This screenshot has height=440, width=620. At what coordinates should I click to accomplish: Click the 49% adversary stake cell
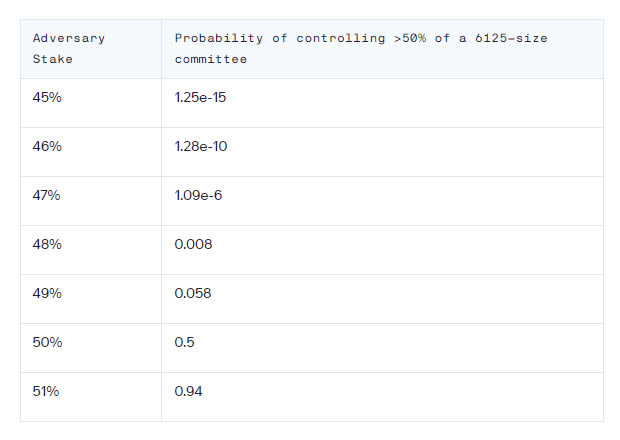coord(47,293)
